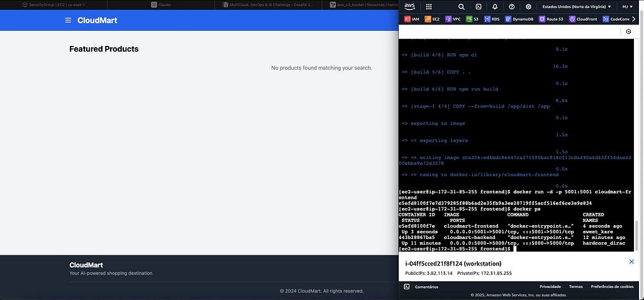Launch the AWS CloudShell icon
The height and width of the screenshot is (300, 644).
click(x=479, y=6)
